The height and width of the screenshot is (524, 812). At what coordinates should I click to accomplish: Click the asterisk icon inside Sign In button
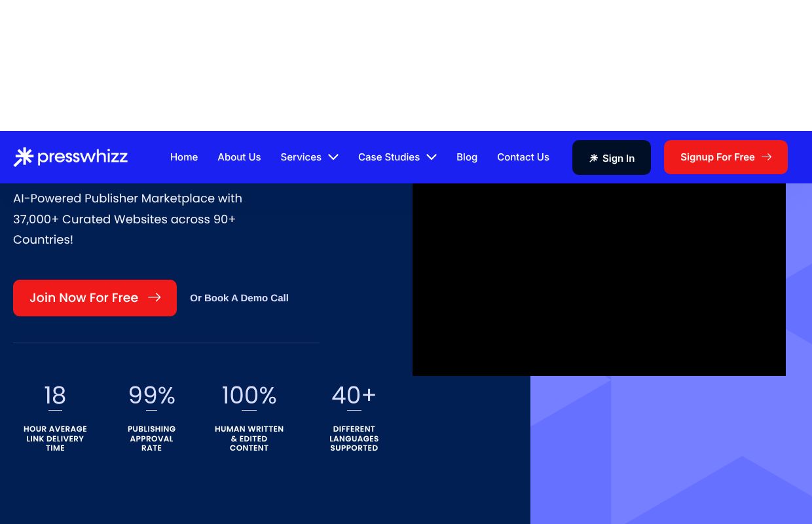pyautogui.click(x=594, y=158)
